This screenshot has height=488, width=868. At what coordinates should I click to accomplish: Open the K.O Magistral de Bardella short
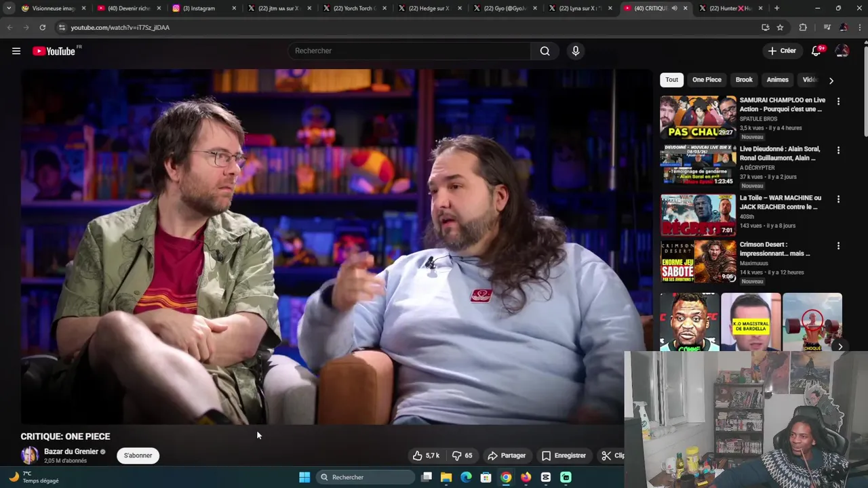tap(751, 322)
